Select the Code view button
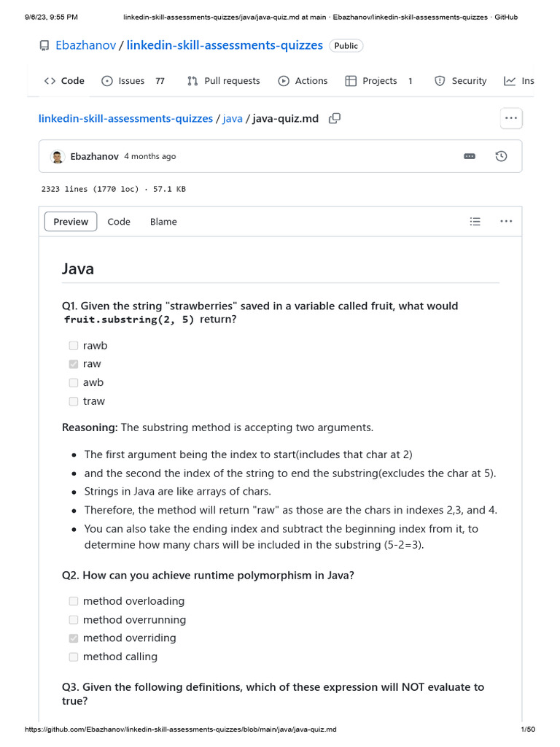Viewport: 560px width, 747px height. [x=119, y=222]
